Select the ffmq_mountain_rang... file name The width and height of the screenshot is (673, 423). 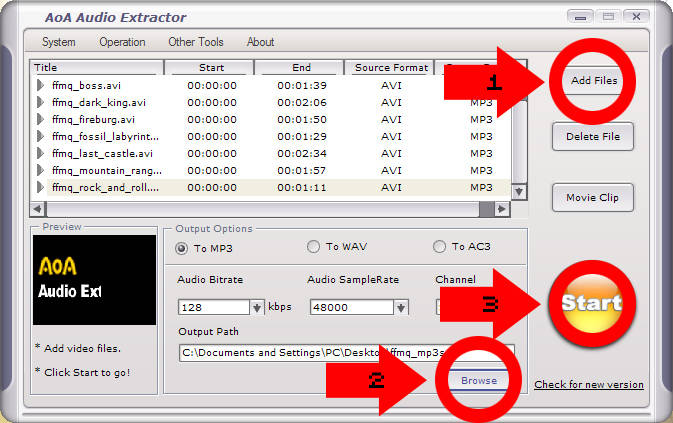point(107,171)
